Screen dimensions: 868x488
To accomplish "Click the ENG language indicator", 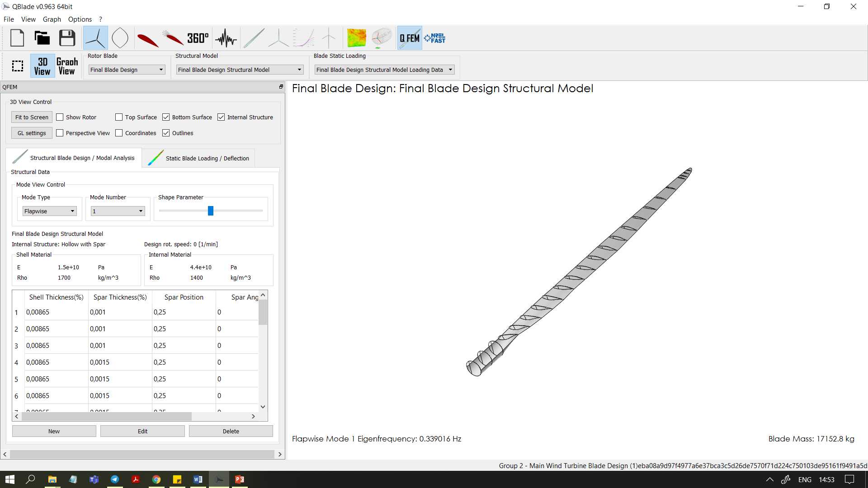I will (805, 479).
